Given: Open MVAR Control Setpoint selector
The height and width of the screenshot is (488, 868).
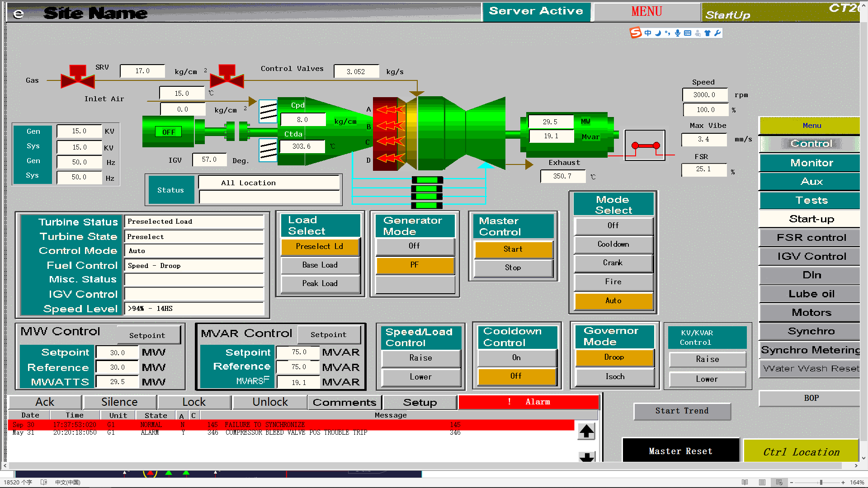Looking at the screenshot, I should (x=329, y=335).
